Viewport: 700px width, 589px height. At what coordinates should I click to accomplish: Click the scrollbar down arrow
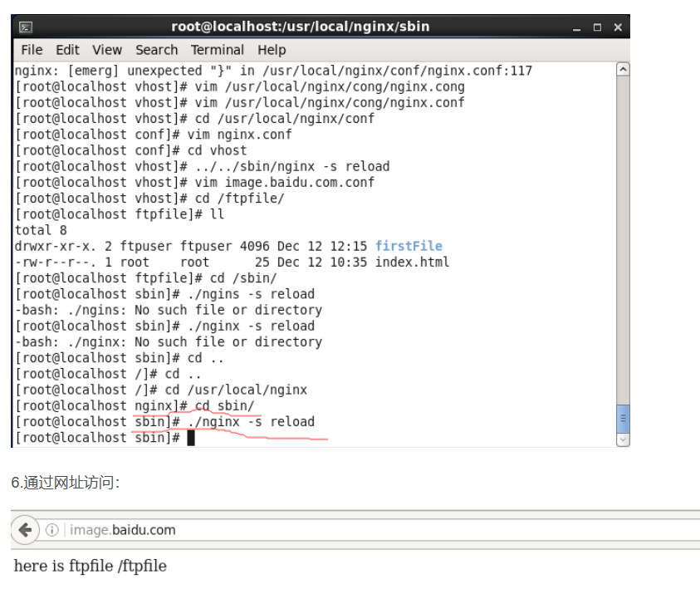[623, 439]
